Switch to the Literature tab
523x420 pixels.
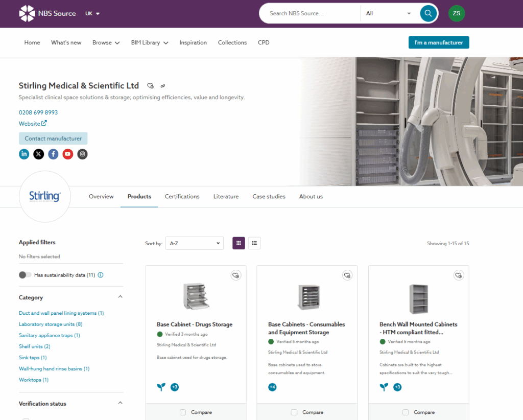pyautogui.click(x=226, y=197)
